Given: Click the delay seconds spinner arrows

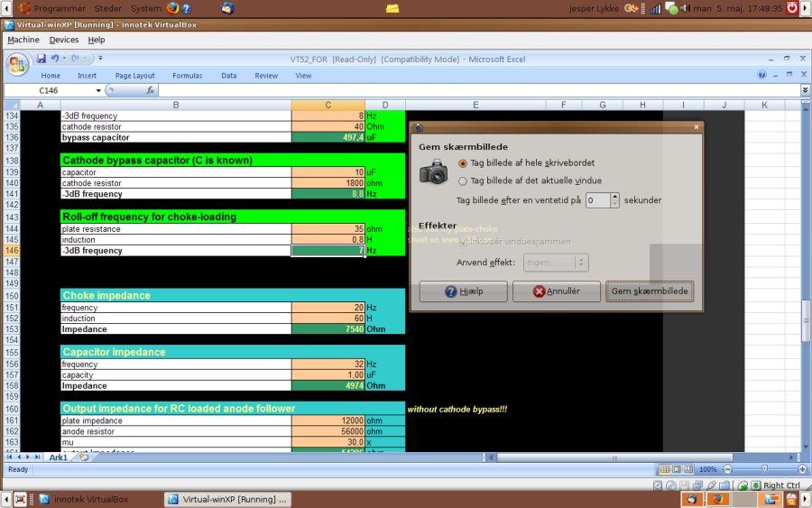Looking at the screenshot, I should point(614,200).
